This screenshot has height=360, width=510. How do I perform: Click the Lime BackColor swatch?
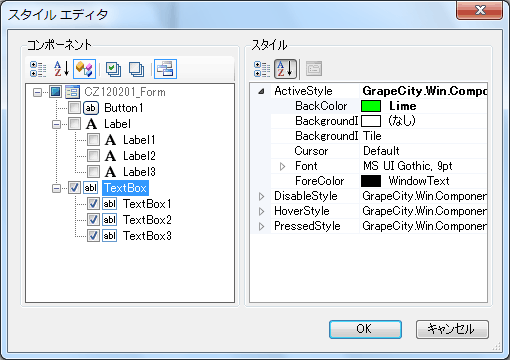pyautogui.click(x=371, y=106)
